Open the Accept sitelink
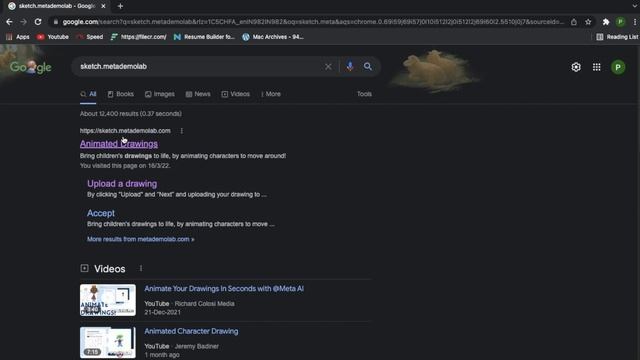Viewport: 640px width, 360px height. point(101,213)
